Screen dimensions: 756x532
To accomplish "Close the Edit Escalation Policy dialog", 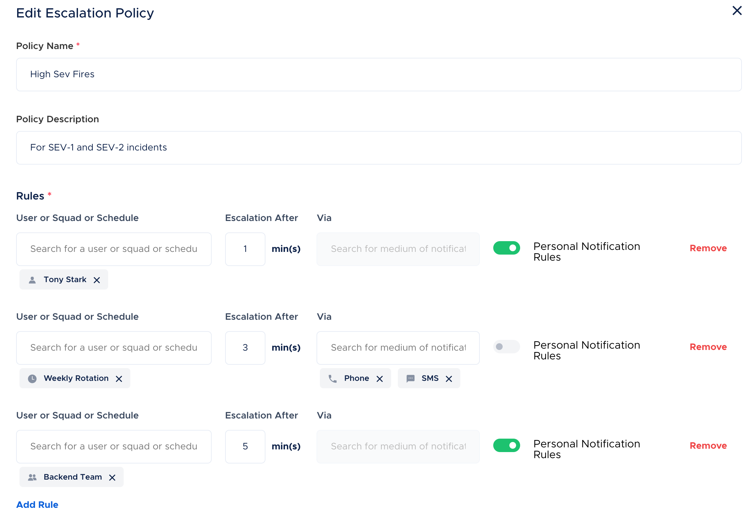I will (x=737, y=11).
